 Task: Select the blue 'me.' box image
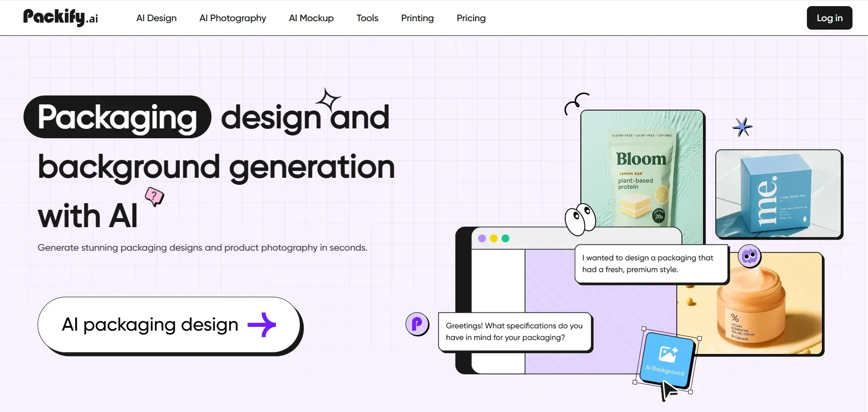[778, 193]
